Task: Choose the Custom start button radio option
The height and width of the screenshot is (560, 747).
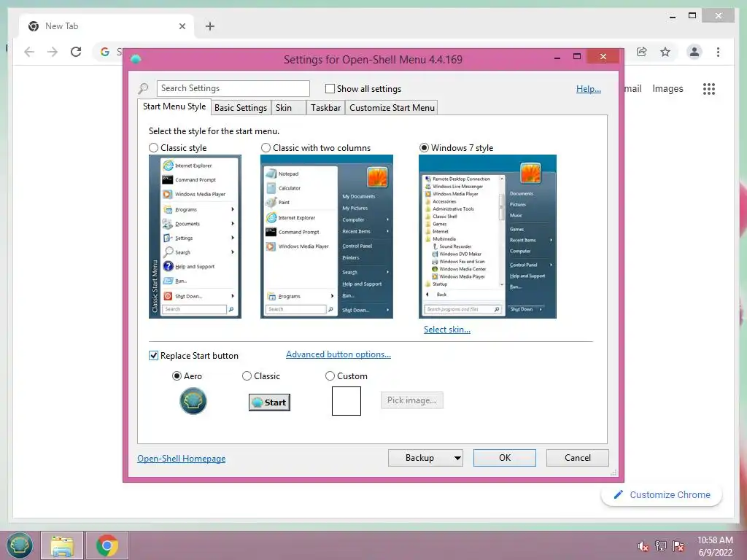Action: coord(330,376)
